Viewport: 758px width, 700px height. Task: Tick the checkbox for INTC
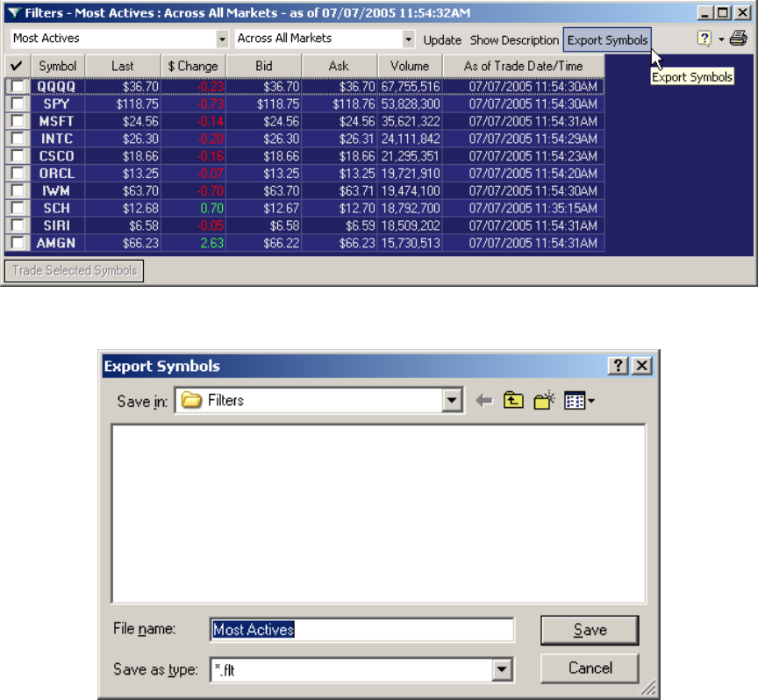(x=18, y=139)
